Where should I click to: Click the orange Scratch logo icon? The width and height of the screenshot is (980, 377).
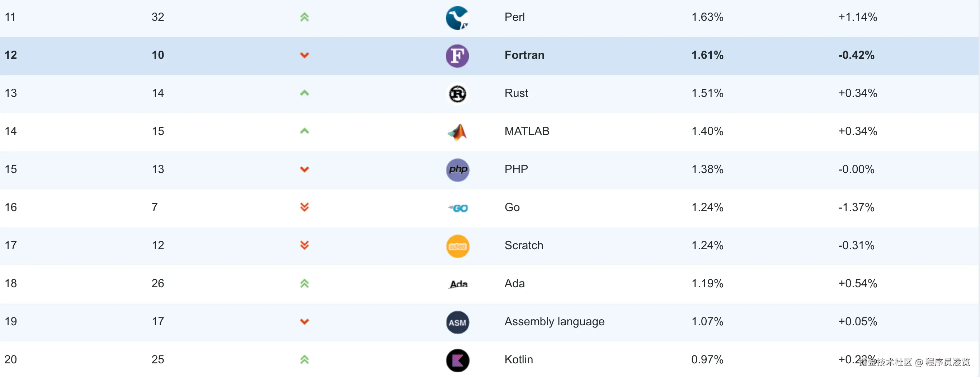(x=457, y=246)
